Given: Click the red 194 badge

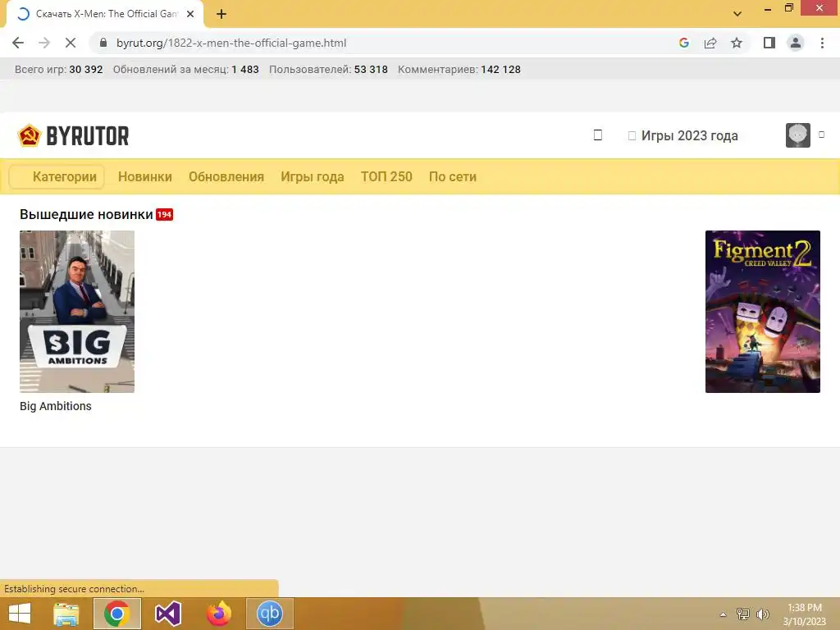Looking at the screenshot, I should 164,215.
